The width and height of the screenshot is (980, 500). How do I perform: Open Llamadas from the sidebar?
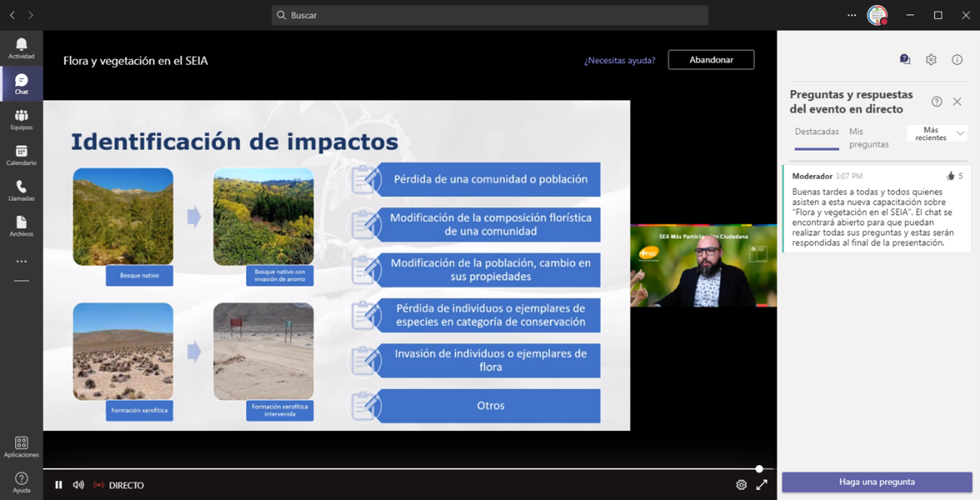coord(21,190)
